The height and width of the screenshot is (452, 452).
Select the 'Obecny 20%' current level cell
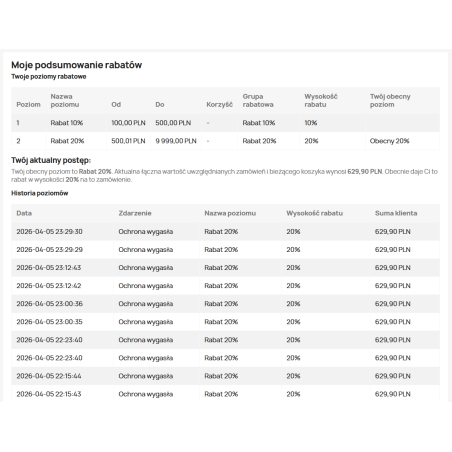tap(389, 141)
